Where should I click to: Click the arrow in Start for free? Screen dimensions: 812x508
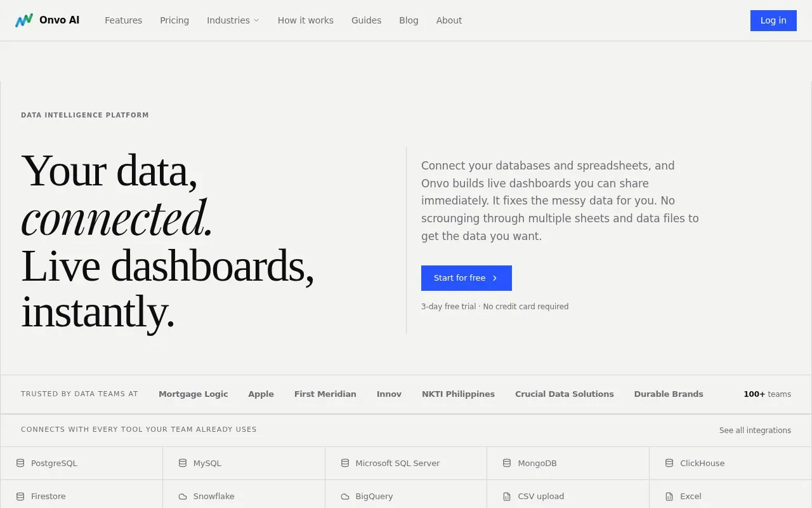click(x=495, y=278)
